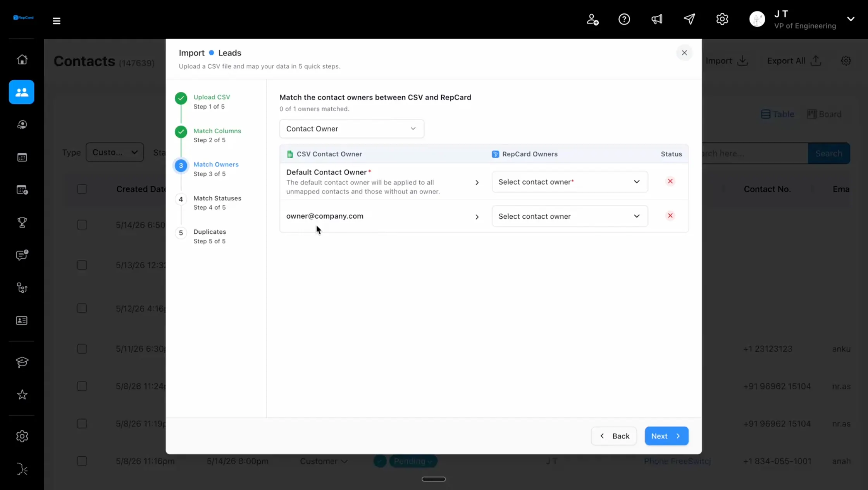Click the owner@company.com CSV owner text
Viewport: 868px width, 490px height.
click(325, 216)
